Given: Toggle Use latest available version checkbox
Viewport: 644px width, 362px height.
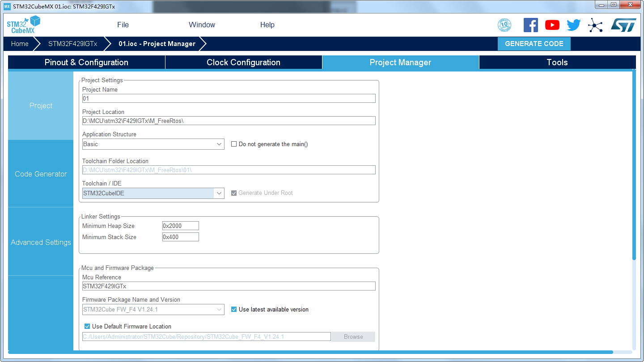Looking at the screenshot, I should pos(234,309).
